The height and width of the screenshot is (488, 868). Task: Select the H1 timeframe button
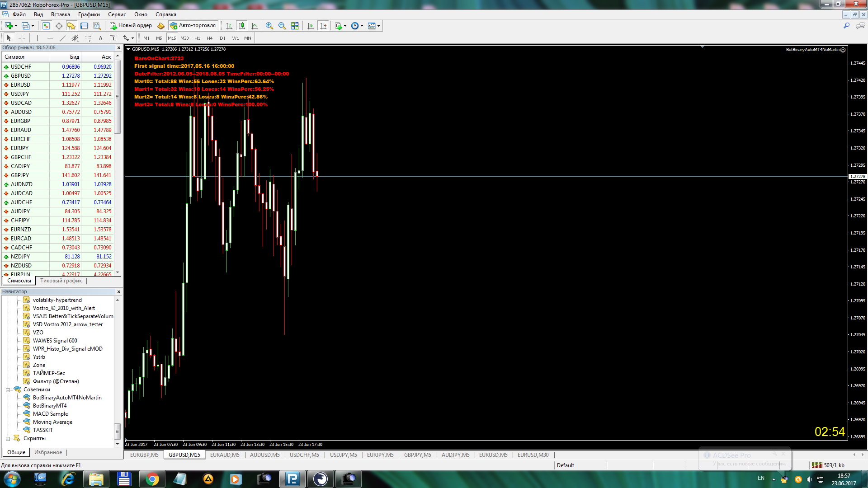[197, 38]
